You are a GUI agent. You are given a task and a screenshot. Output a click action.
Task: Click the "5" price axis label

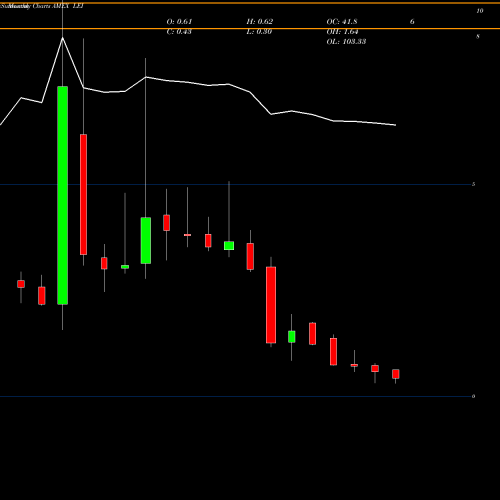[474, 184]
